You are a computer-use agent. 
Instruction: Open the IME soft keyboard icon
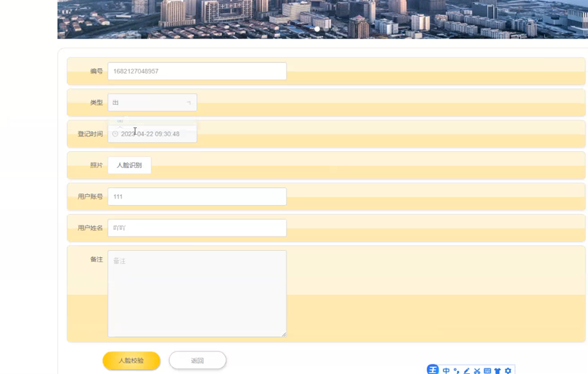click(487, 371)
